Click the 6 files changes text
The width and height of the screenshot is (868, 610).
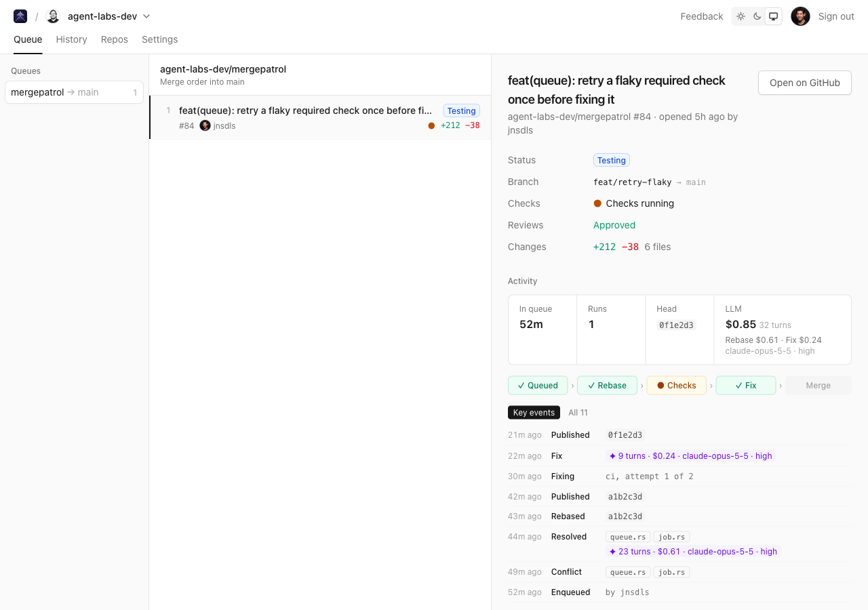click(x=657, y=247)
